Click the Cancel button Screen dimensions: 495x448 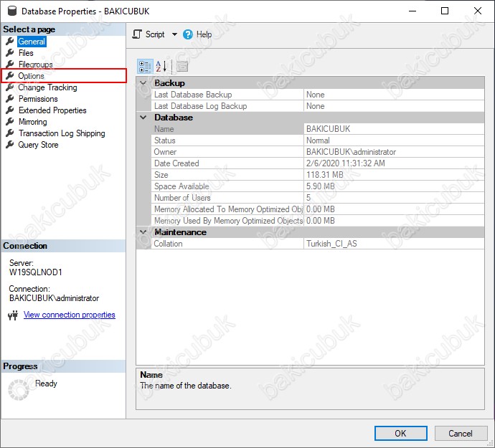(461, 433)
